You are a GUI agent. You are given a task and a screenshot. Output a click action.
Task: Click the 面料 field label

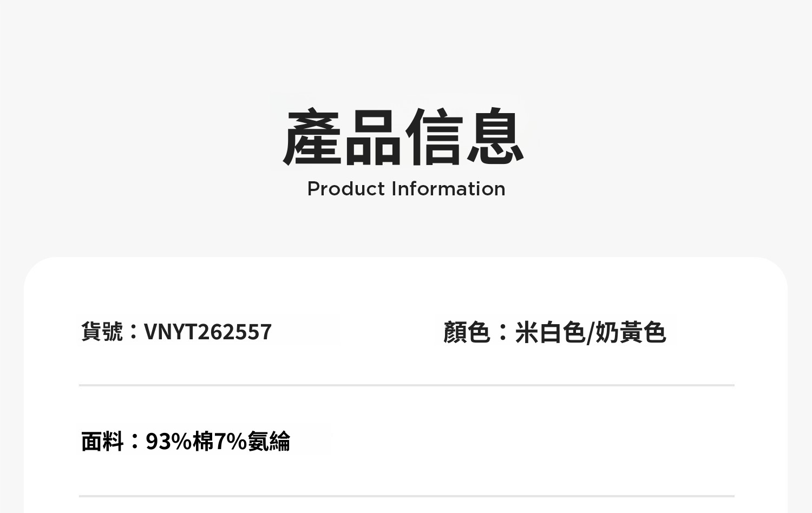point(102,441)
